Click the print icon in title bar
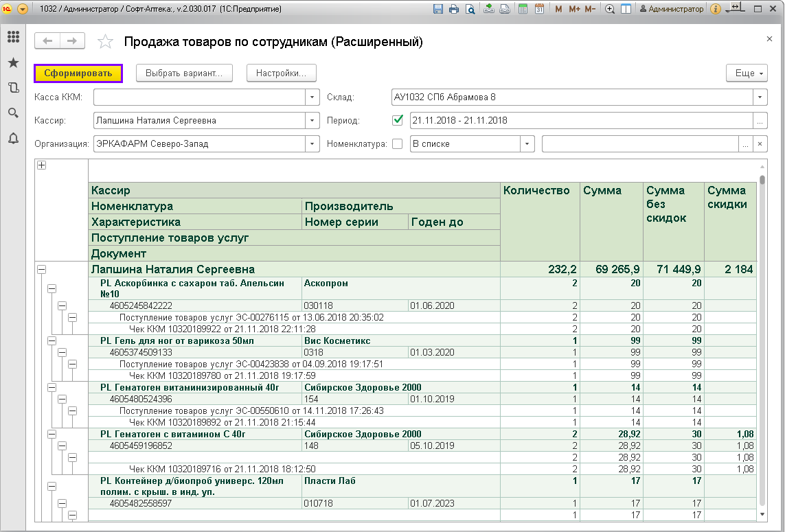This screenshot has height=532, width=785. point(454,9)
